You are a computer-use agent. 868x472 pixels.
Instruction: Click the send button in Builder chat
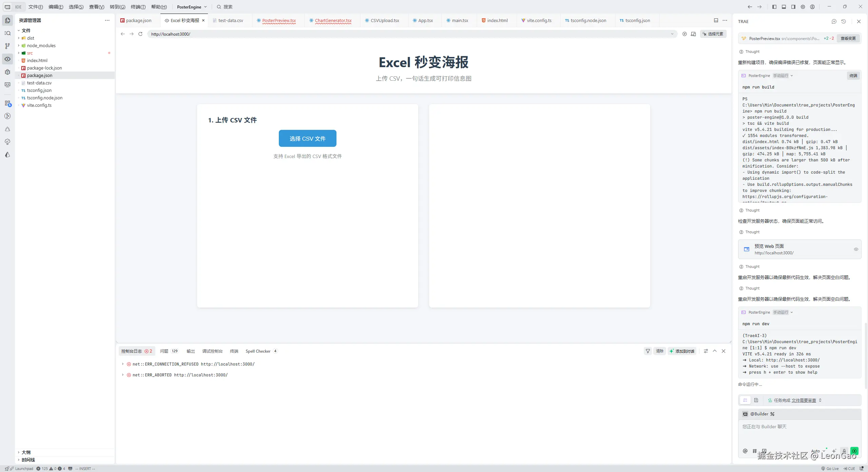[x=854, y=451]
